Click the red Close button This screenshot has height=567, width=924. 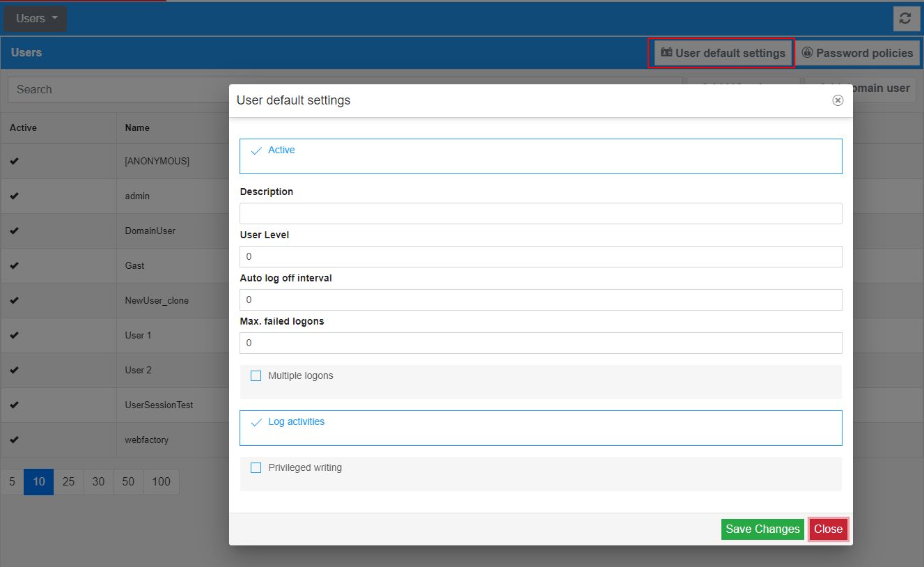(x=828, y=529)
